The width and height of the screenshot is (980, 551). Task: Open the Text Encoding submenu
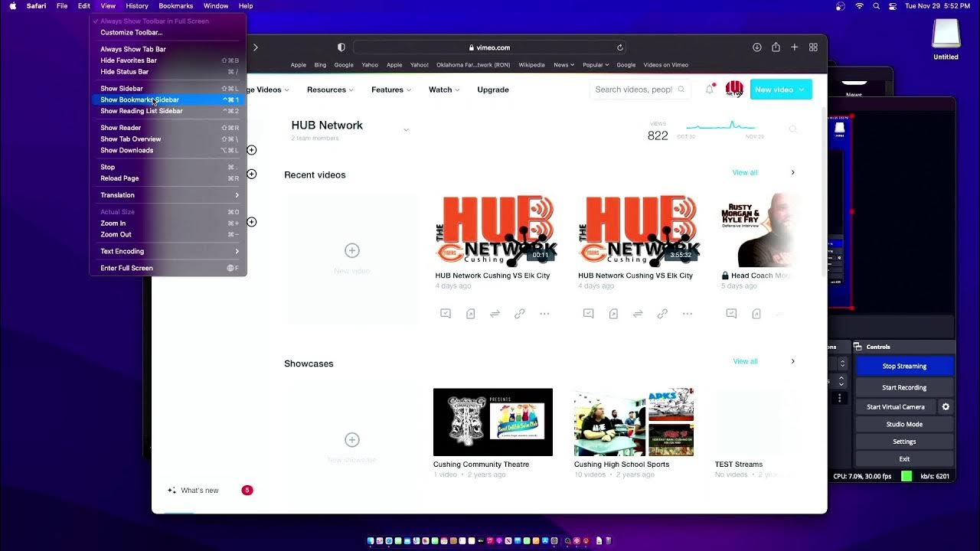click(168, 251)
